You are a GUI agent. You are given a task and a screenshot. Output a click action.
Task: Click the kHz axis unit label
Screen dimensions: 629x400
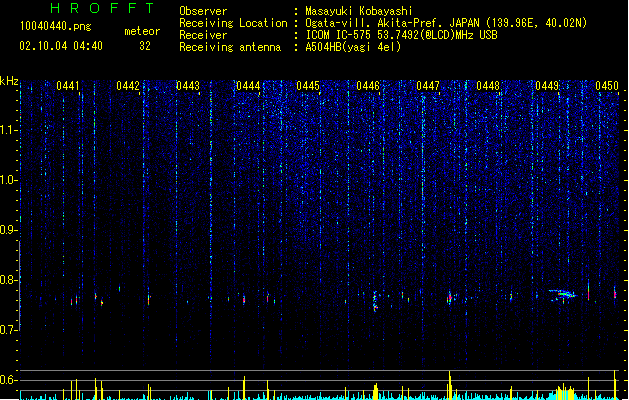9,81
